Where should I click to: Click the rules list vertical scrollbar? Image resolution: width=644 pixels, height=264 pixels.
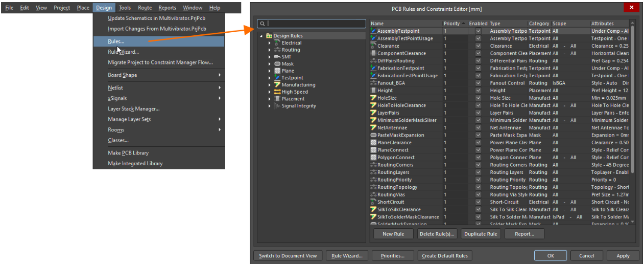633,102
